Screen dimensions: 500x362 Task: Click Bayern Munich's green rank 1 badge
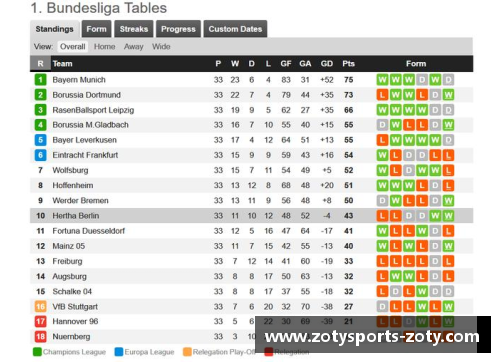(x=40, y=80)
